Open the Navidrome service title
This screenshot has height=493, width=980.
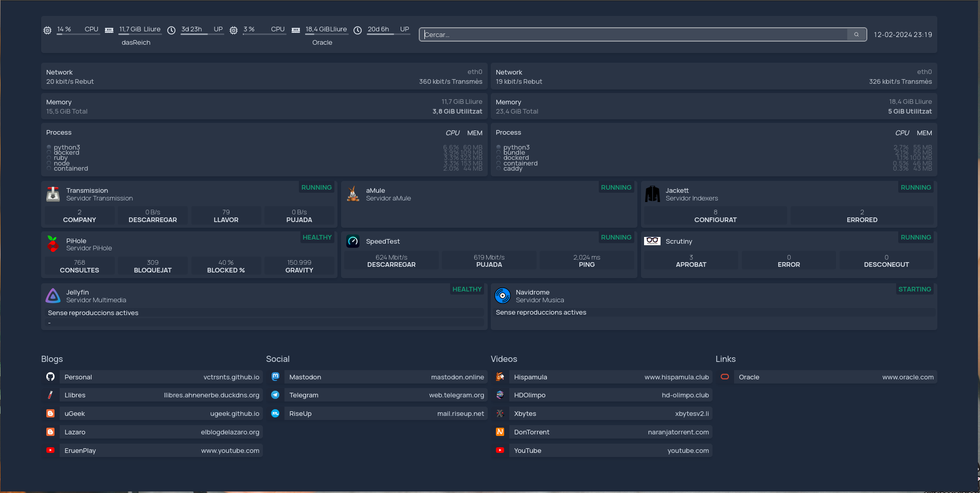click(x=532, y=292)
